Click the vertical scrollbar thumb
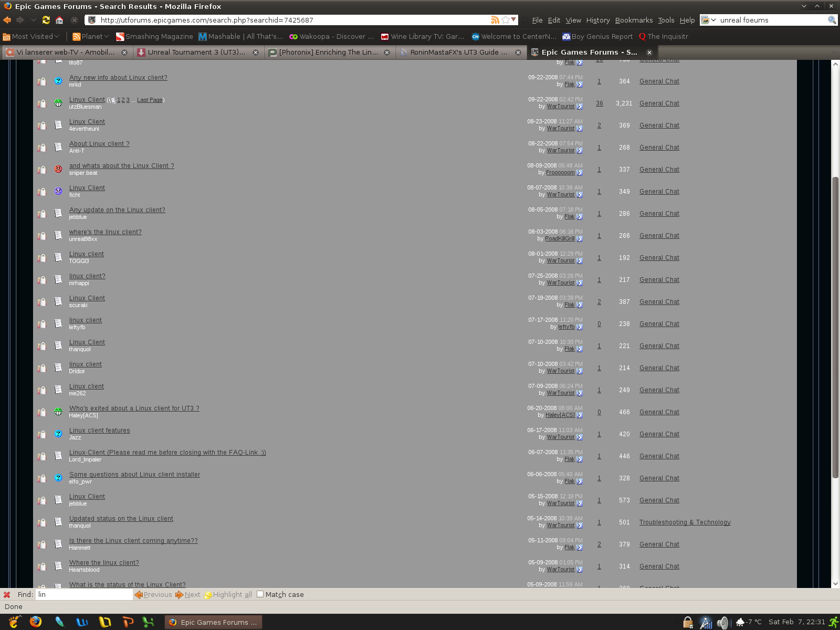 point(835,328)
